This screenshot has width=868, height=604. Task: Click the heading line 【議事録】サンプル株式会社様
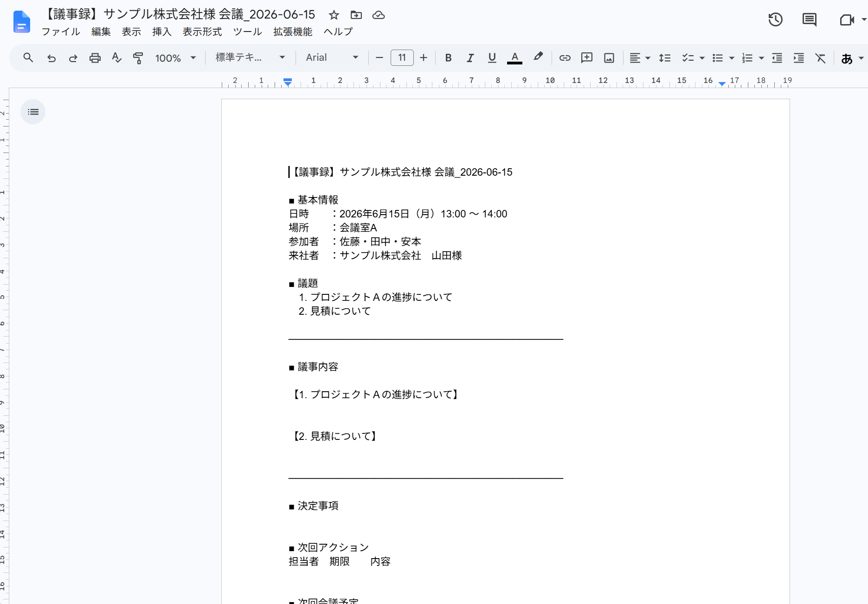point(400,172)
